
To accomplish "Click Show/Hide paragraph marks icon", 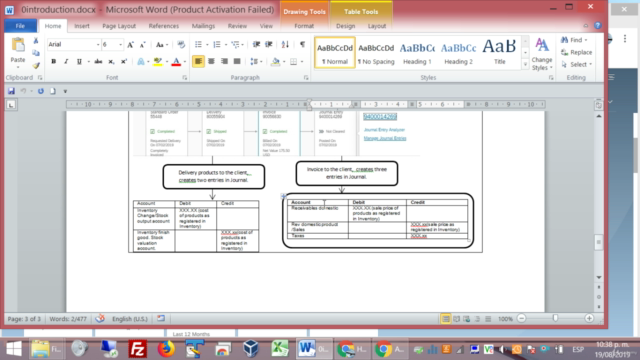I will tap(302, 44).
